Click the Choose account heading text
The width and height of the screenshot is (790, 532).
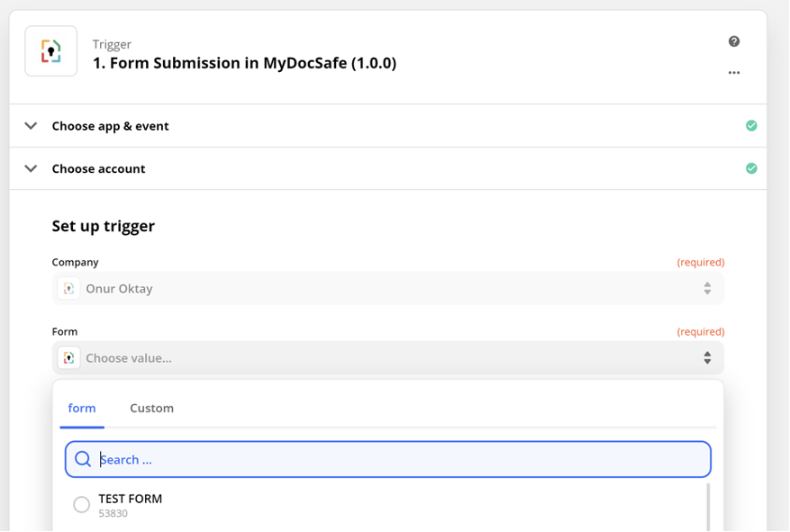98,168
